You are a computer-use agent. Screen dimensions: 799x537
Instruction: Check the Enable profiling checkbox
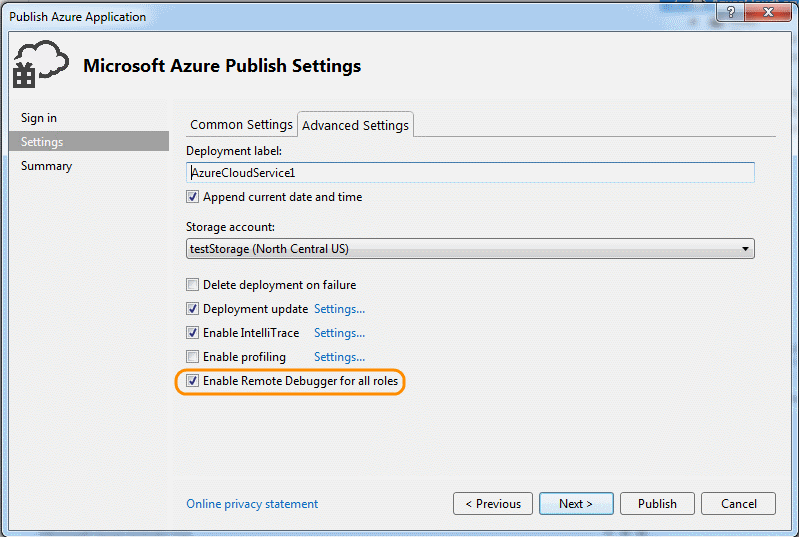192,357
